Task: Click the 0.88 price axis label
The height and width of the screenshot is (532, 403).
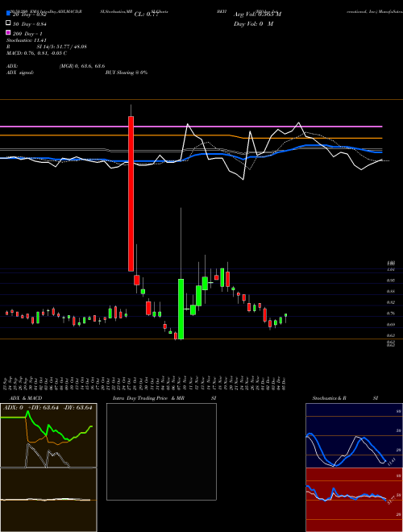Action: [x=391, y=292]
